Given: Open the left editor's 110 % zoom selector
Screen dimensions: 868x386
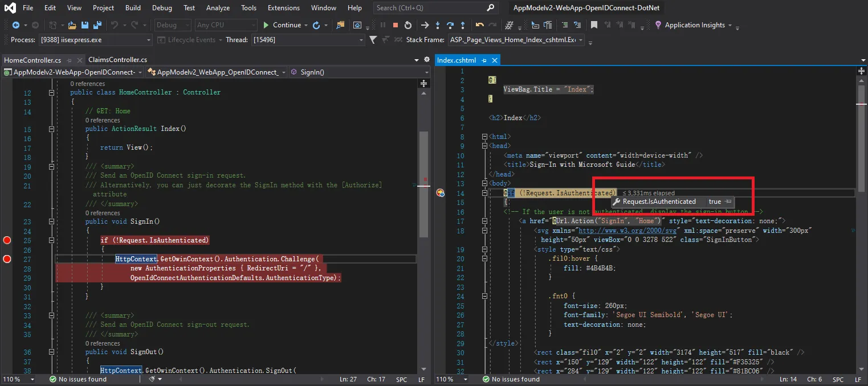Looking at the screenshot, I should [x=32, y=379].
